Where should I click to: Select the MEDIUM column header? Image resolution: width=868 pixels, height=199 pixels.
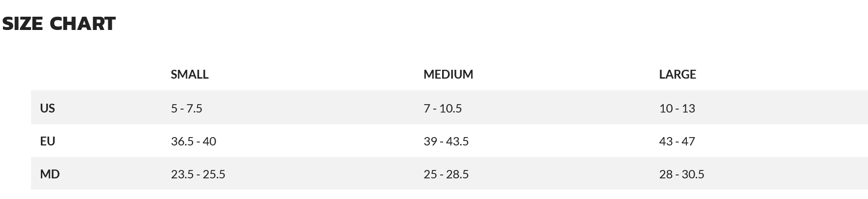[x=448, y=74]
